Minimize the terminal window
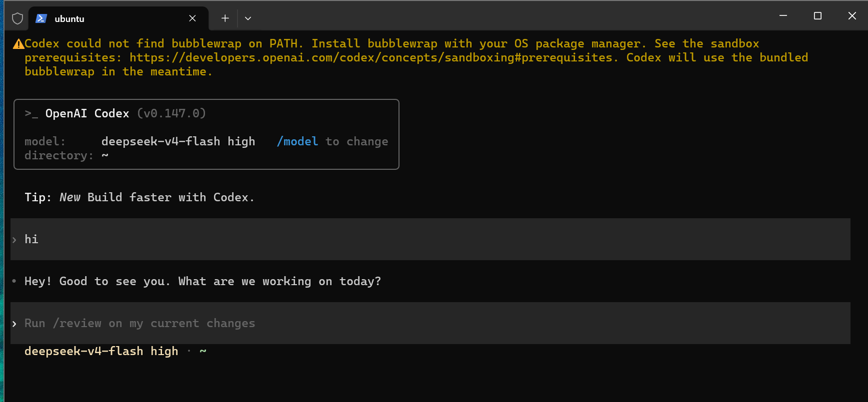Viewport: 868px width, 402px height. point(783,16)
